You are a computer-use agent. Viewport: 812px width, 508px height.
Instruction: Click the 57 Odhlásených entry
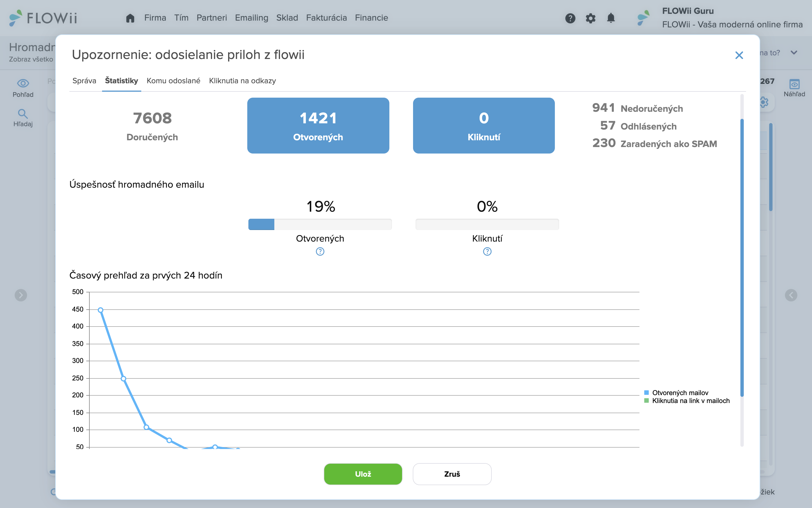[x=638, y=126]
